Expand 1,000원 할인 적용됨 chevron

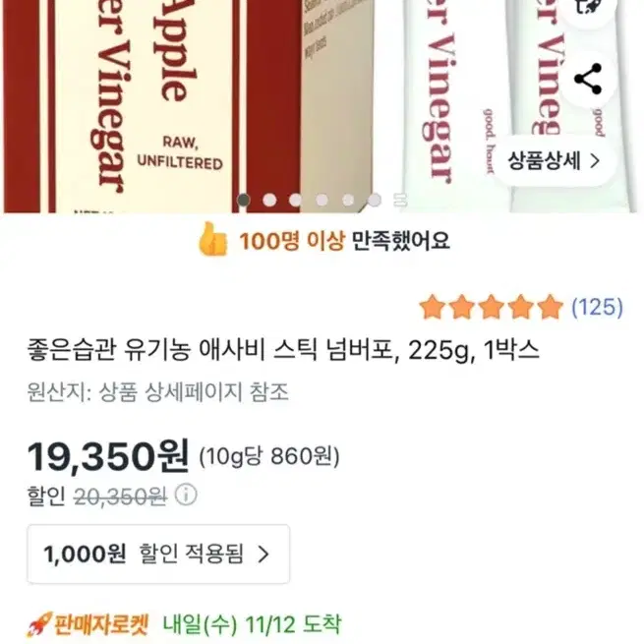(263, 555)
